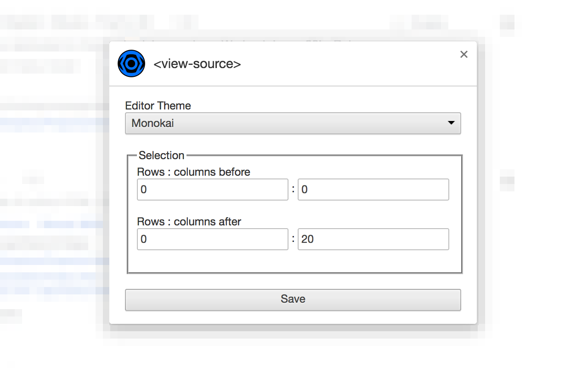
Task: Focus the rows after input field
Action: tap(212, 239)
